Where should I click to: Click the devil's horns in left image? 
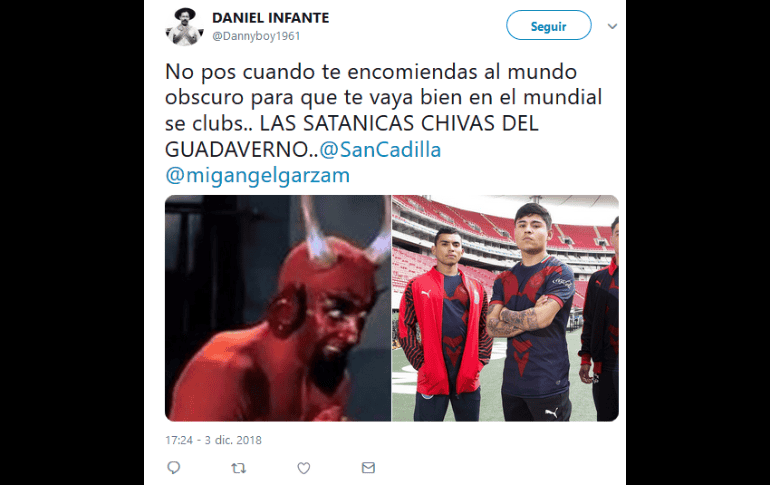344,231
